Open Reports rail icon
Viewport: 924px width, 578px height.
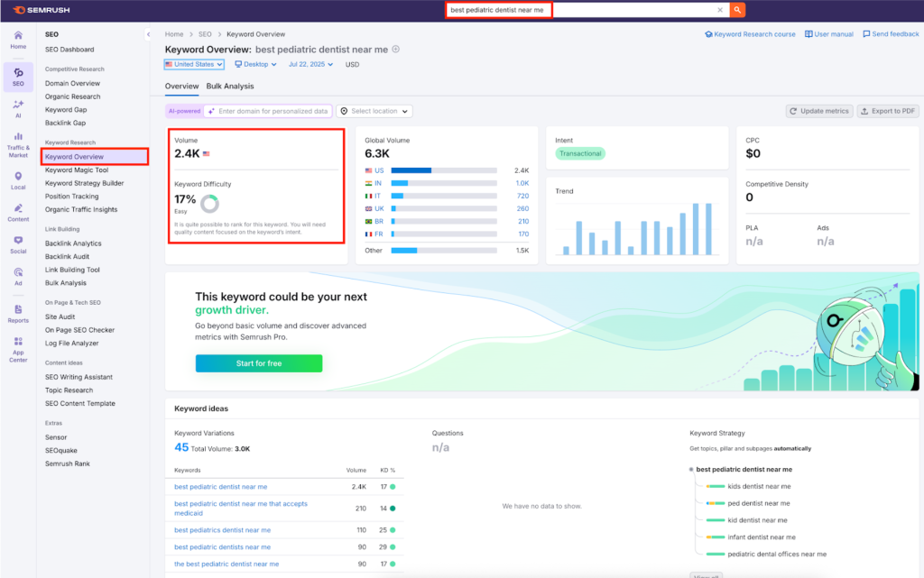(18, 314)
